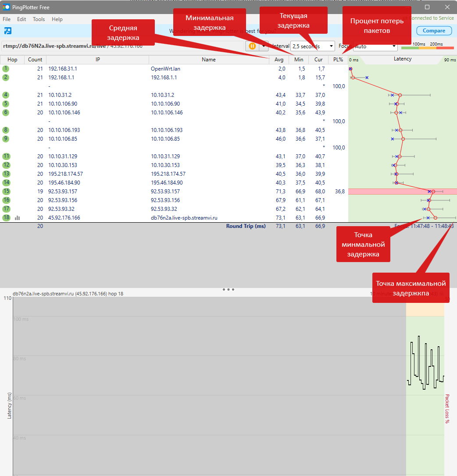
Task: Click the 36,8 packet loss value on hop 15
Action: tap(340, 192)
